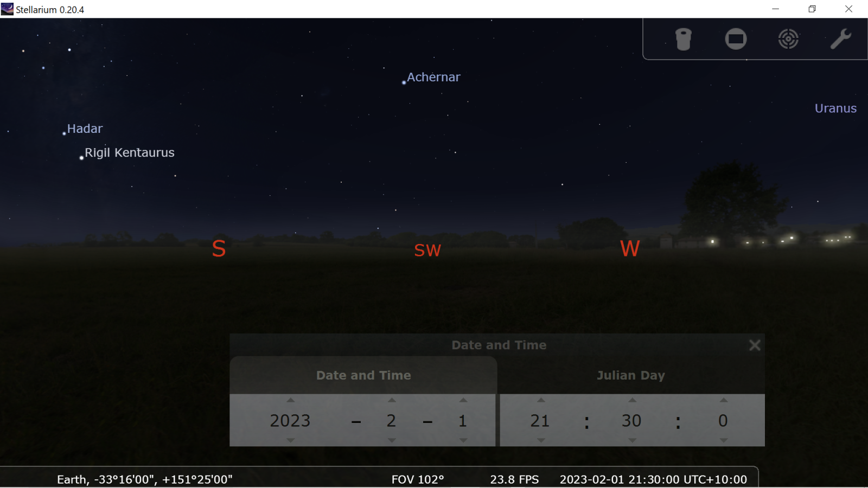868x488 pixels.
Task: Lower the minutes with down arrow
Action: [632, 440]
